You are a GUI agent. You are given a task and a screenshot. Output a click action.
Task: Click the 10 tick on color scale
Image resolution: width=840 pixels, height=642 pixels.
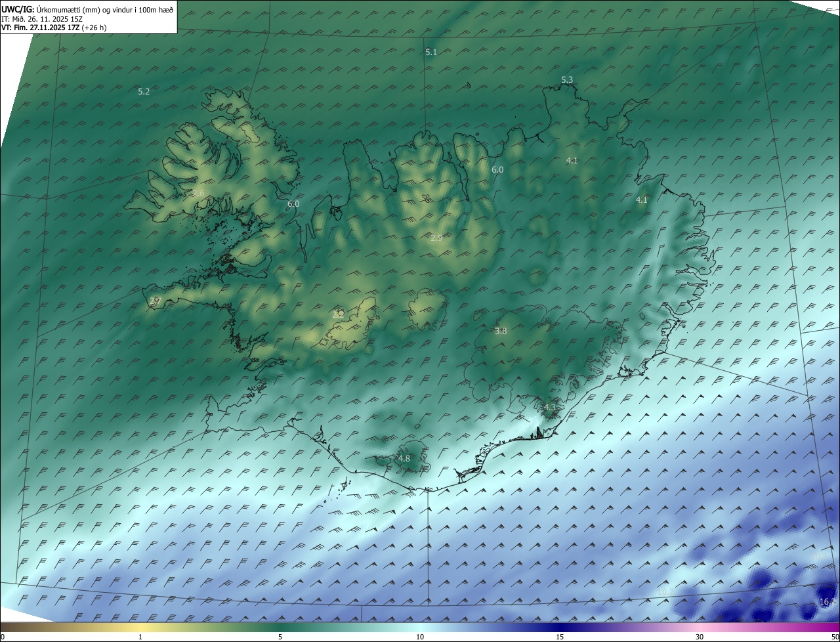point(420,637)
